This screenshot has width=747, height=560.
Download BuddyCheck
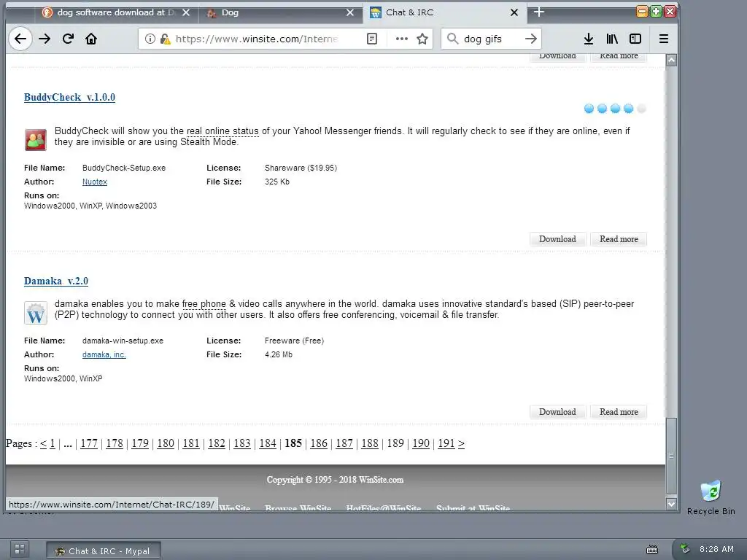(557, 239)
